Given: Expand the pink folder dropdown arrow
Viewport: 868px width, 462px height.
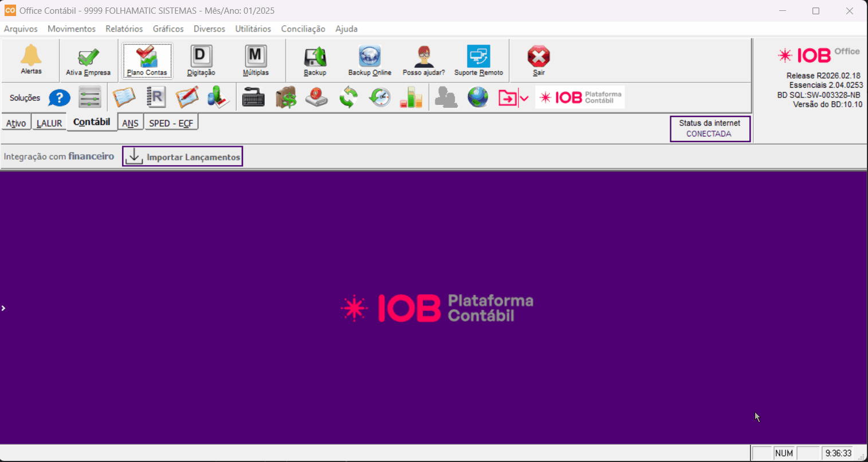Looking at the screenshot, I should [x=524, y=98].
